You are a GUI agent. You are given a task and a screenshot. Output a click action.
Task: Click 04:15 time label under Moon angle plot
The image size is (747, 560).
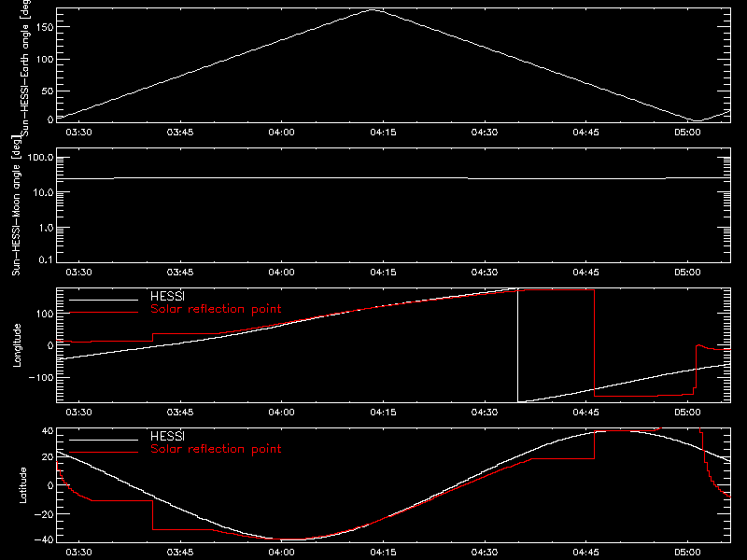tap(383, 272)
